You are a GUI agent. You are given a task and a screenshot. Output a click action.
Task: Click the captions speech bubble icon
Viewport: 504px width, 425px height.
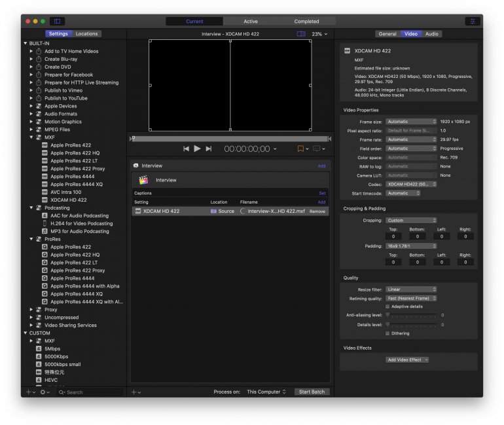click(x=317, y=149)
